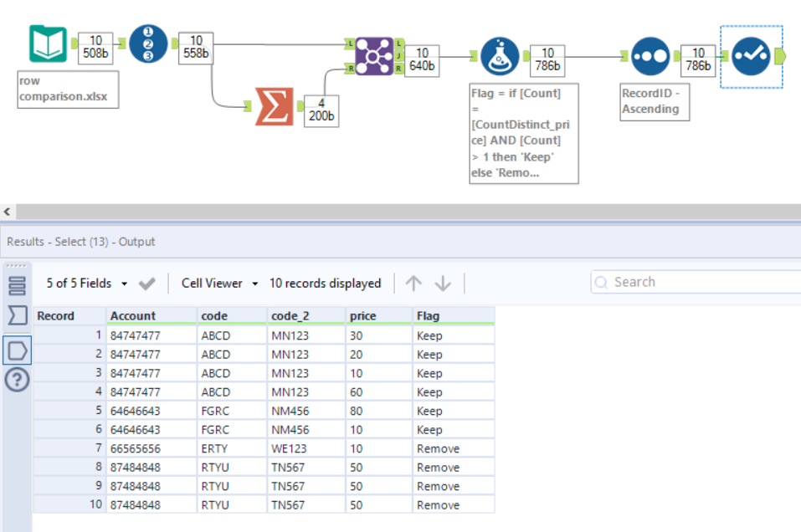
Task: Click the Select tool at the workflow end
Action: click(751, 55)
